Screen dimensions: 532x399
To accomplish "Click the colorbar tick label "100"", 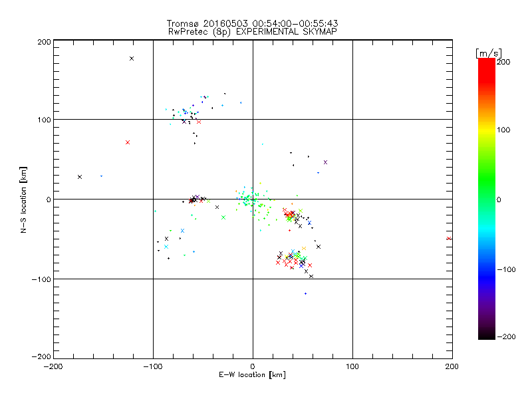I will coord(503,130).
